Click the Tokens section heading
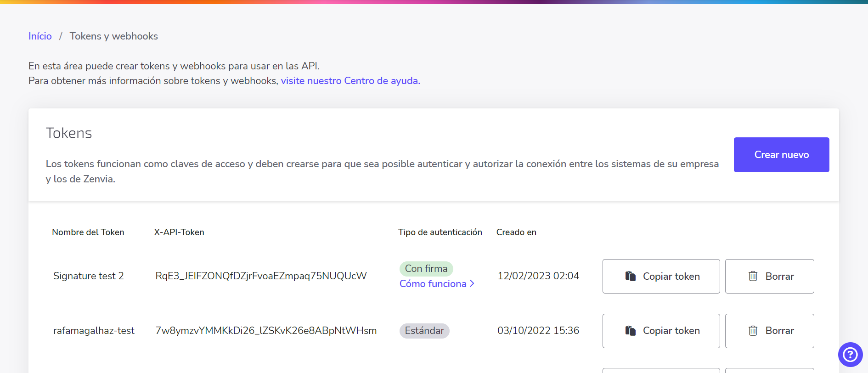The width and height of the screenshot is (868, 373). coord(69,133)
